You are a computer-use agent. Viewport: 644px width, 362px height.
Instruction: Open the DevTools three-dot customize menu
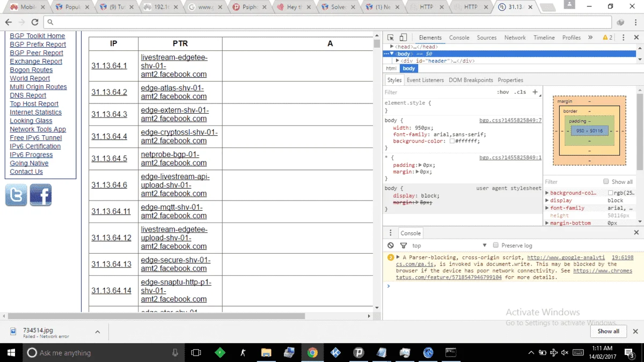(x=623, y=38)
